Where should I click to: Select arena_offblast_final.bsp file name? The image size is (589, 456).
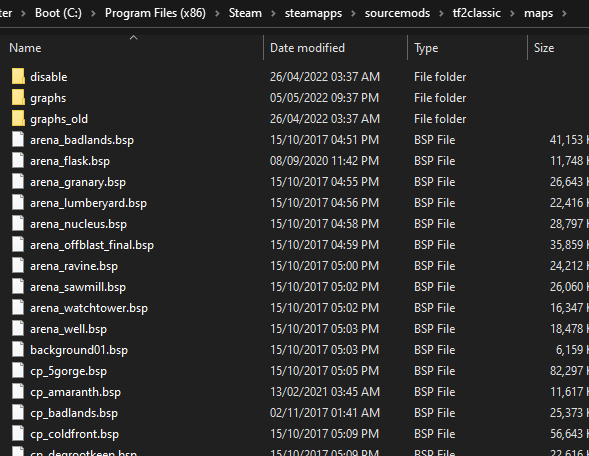pyautogui.click(x=92, y=245)
